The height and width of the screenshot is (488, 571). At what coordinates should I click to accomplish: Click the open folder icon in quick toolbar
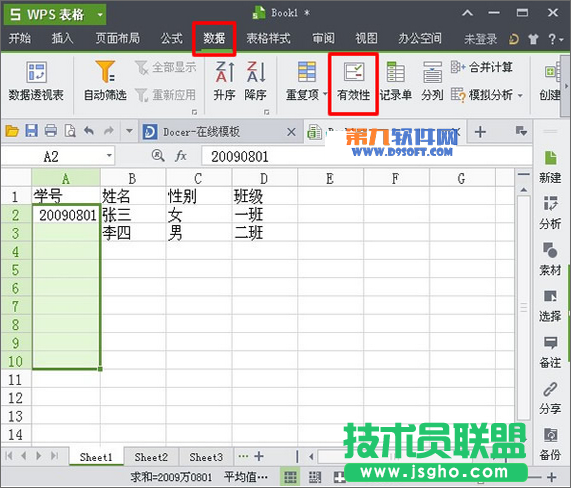coord(12,131)
